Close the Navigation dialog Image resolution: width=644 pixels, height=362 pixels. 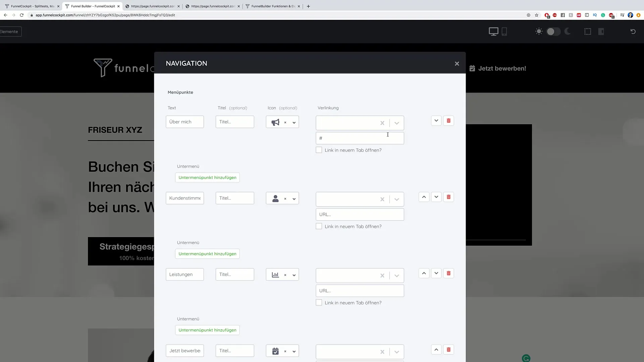[x=457, y=64]
